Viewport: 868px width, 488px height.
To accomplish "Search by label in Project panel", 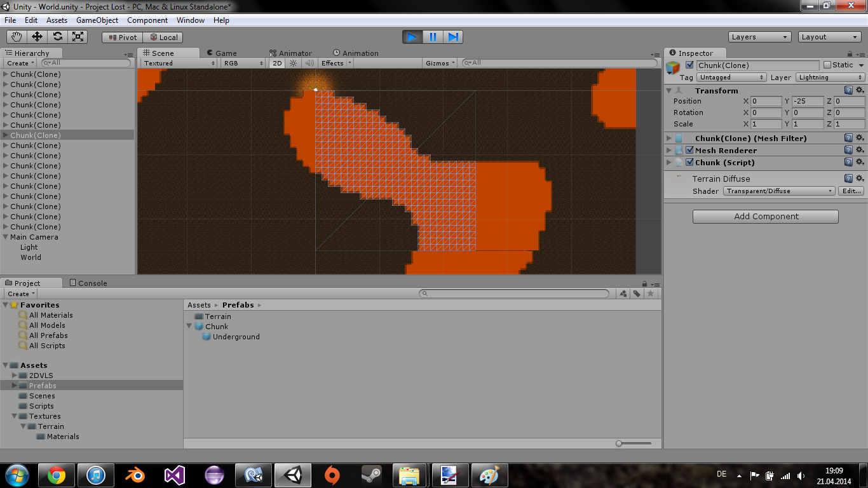I will click(637, 294).
